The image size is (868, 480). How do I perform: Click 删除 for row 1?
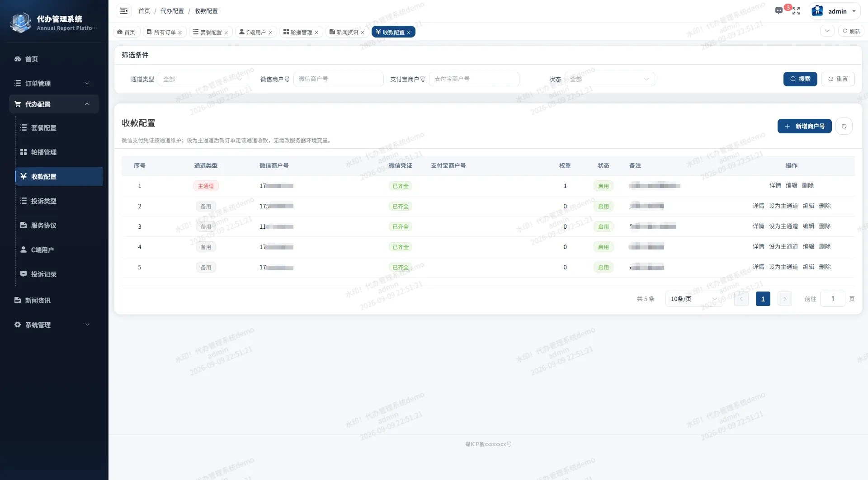[808, 185]
